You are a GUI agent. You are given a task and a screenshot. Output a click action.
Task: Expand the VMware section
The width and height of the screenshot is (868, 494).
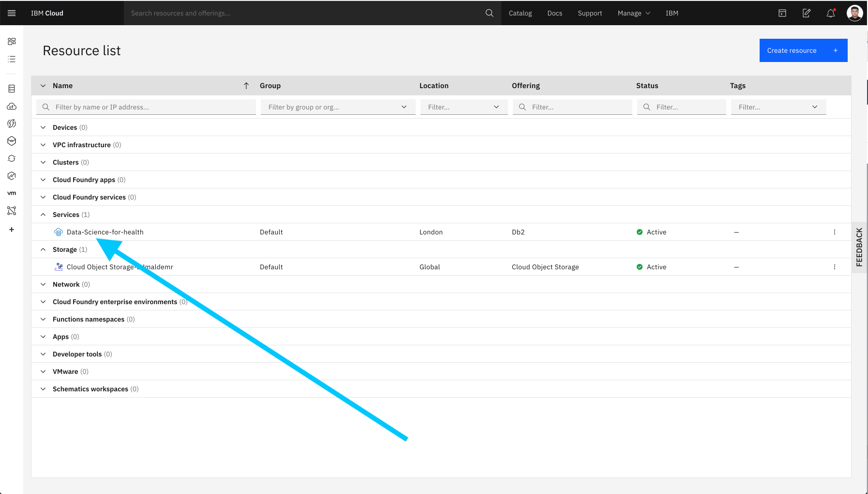pos(43,371)
